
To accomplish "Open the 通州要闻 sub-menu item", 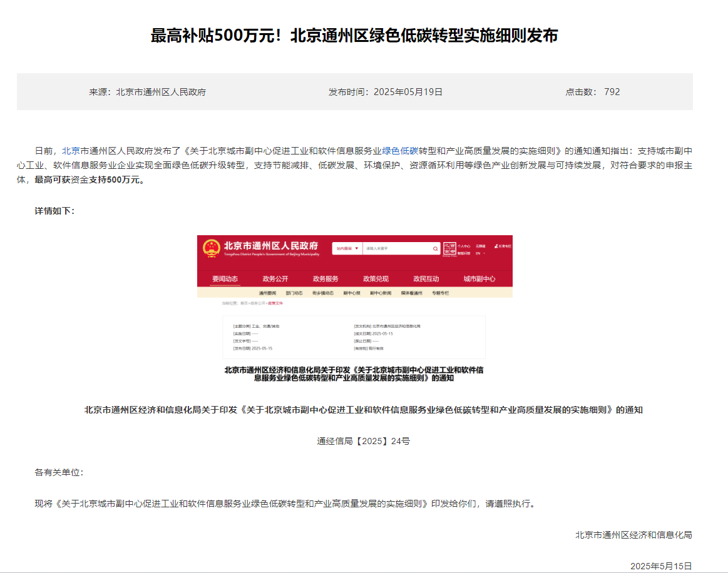I will tap(267, 293).
